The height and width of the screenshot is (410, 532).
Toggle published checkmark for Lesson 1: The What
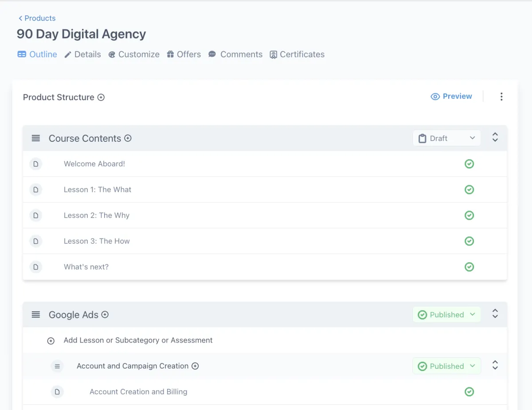pyautogui.click(x=469, y=190)
